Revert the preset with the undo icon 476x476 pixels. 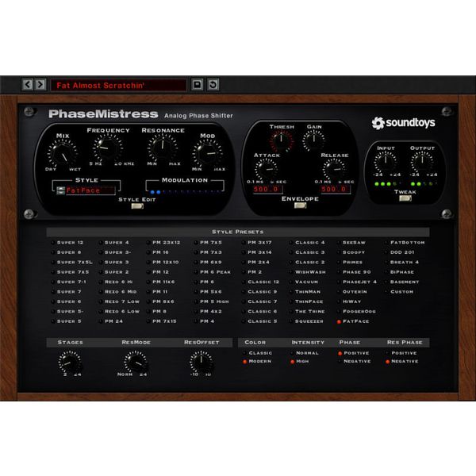pos(213,84)
